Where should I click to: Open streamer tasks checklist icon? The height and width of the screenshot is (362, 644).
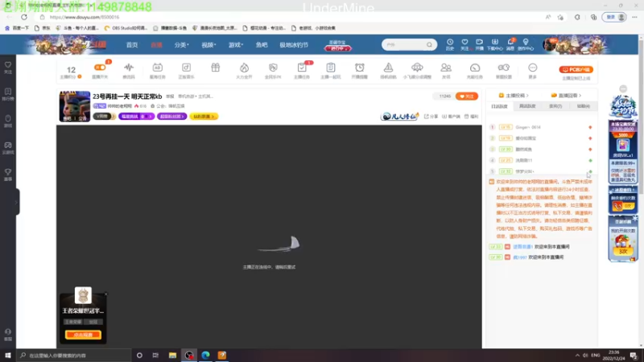point(302,68)
